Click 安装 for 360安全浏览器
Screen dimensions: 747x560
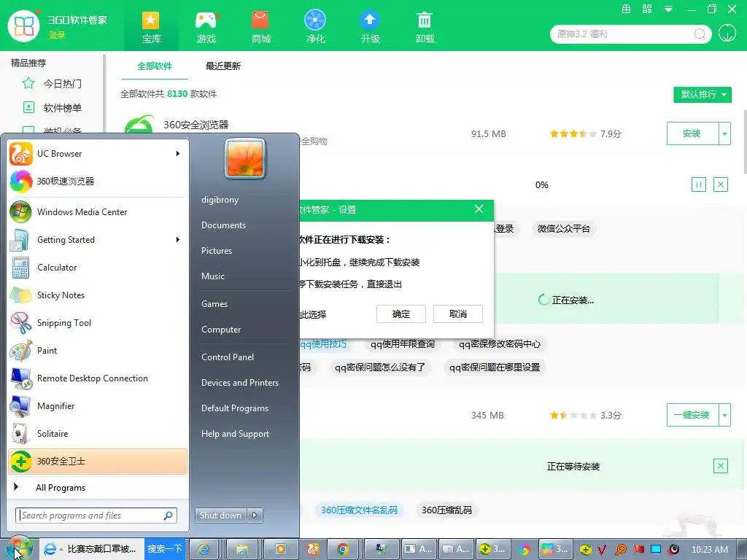click(x=692, y=133)
